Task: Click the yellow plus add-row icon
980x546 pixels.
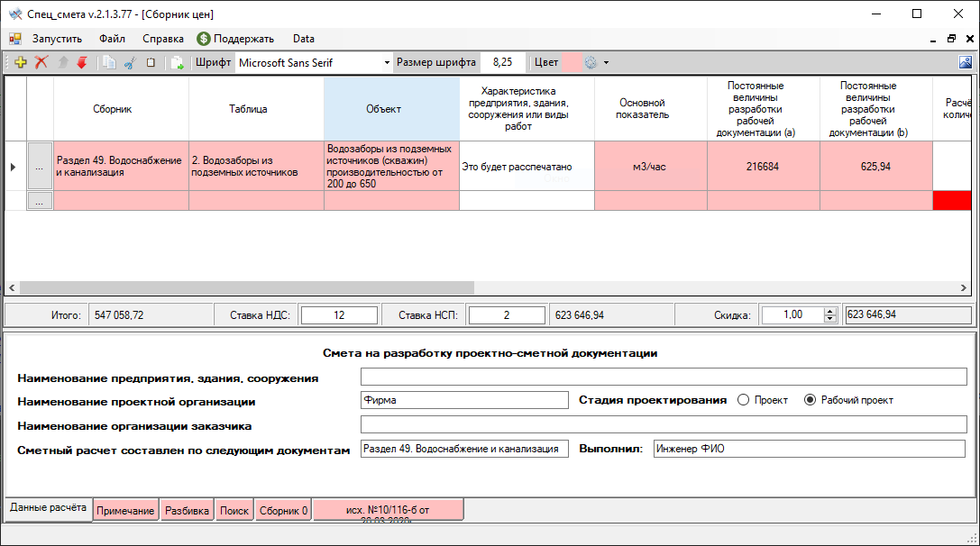Action: (21, 62)
